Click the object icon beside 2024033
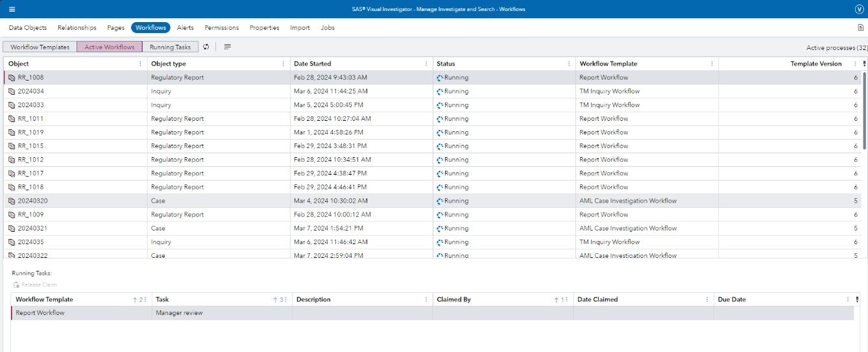The height and width of the screenshot is (352, 868). pos(12,105)
